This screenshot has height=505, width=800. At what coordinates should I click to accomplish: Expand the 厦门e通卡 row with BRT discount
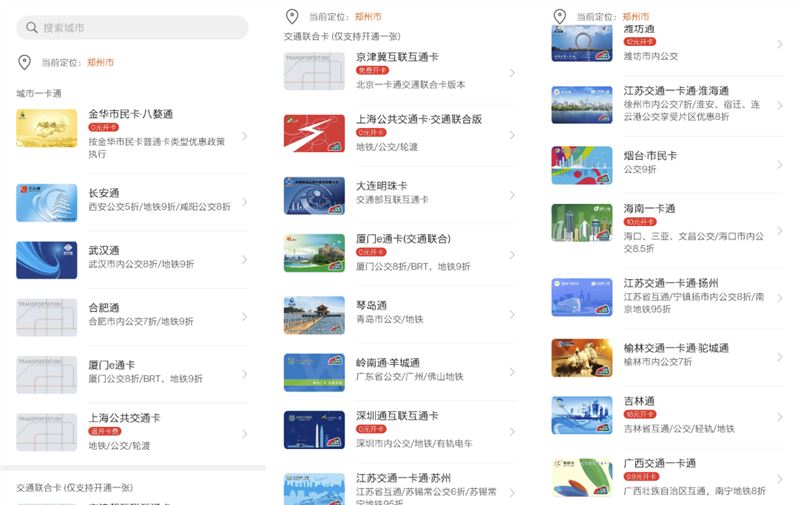click(x=245, y=374)
